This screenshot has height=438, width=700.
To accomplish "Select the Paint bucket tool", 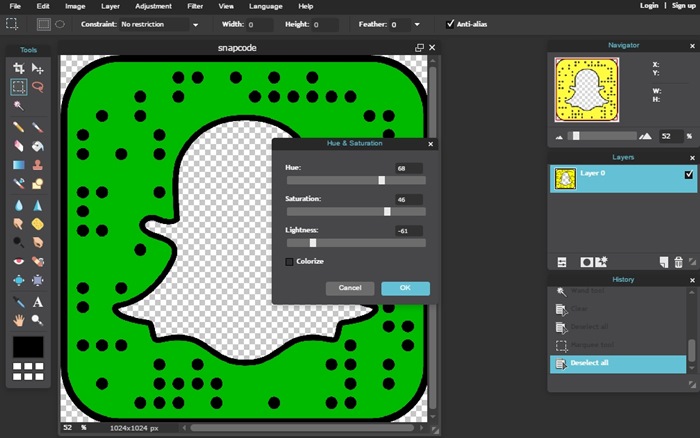I will point(38,146).
